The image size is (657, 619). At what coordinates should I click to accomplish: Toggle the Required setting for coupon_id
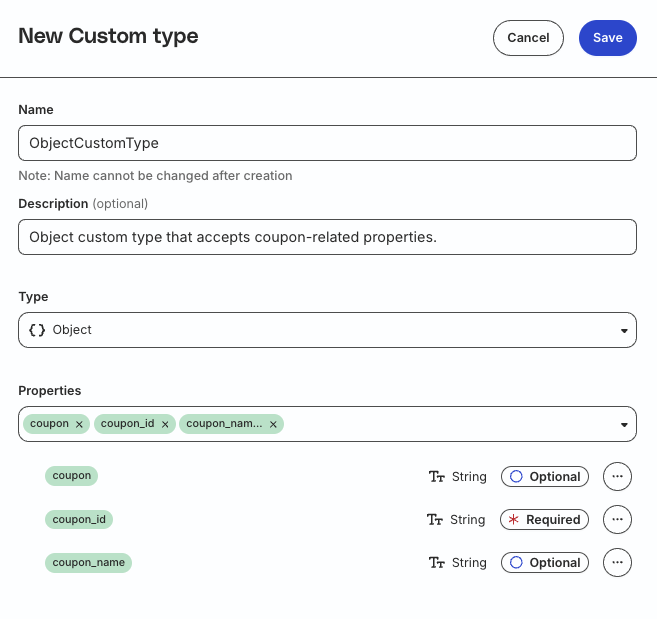click(x=544, y=520)
